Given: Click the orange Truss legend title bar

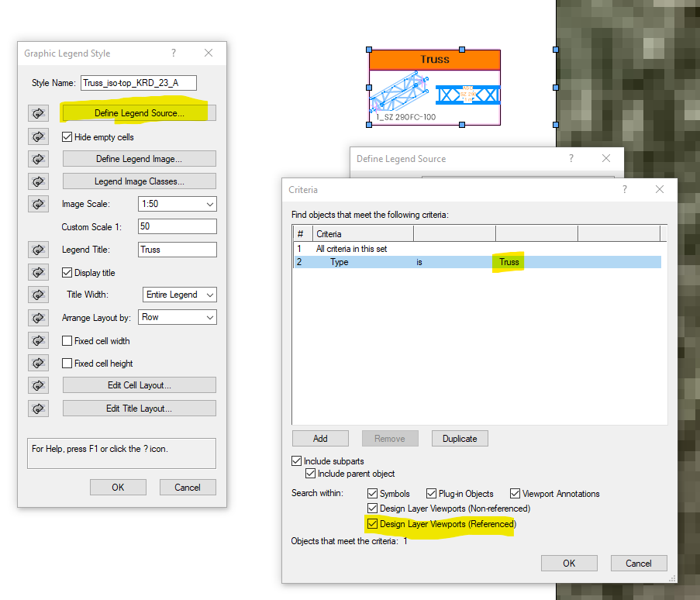Looking at the screenshot, I should click(x=434, y=60).
